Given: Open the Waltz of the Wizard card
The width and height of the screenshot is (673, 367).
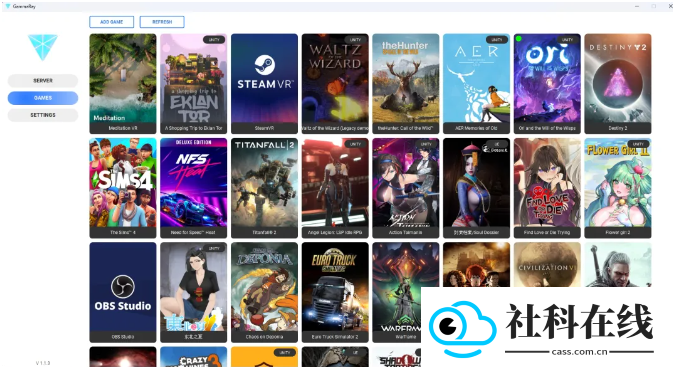Looking at the screenshot, I should click(x=335, y=84).
